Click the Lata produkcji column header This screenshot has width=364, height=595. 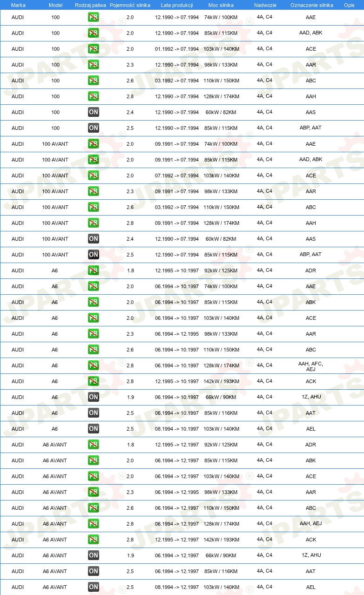pyautogui.click(x=177, y=5)
